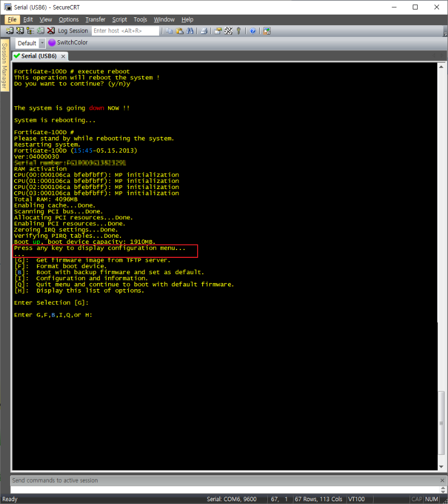448x504 pixels.
Task: Click '[G]: Get firmware image from TFTP server.'
Action: point(92,260)
